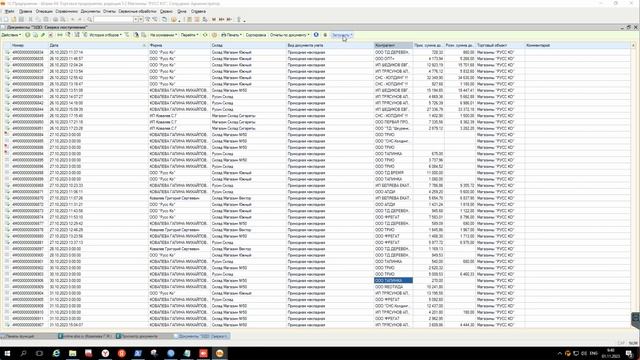Sort by the Склад column header
The height and width of the screenshot is (360, 640).
(x=249, y=45)
